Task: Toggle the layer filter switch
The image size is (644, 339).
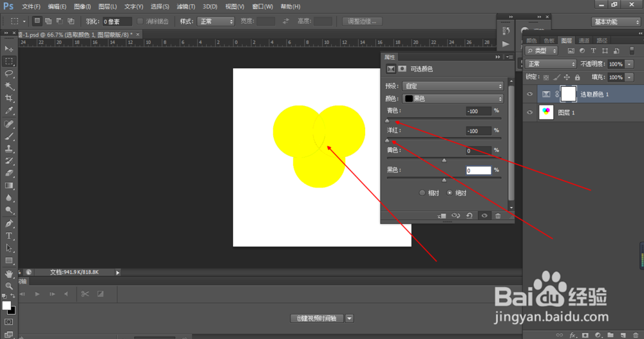Action: click(632, 50)
